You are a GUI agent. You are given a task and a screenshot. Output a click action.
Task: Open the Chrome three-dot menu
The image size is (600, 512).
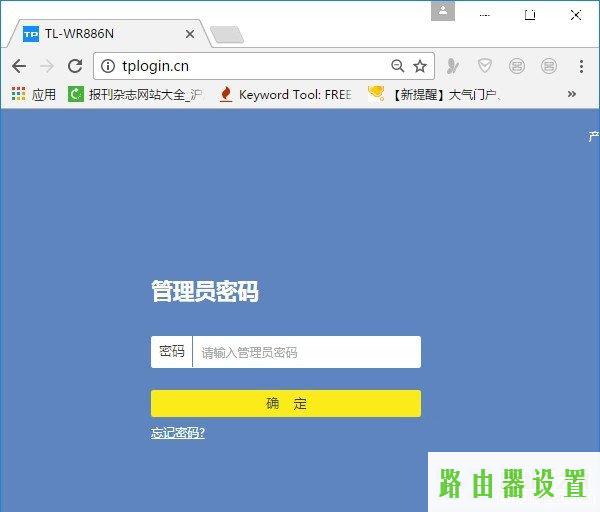[x=581, y=66]
